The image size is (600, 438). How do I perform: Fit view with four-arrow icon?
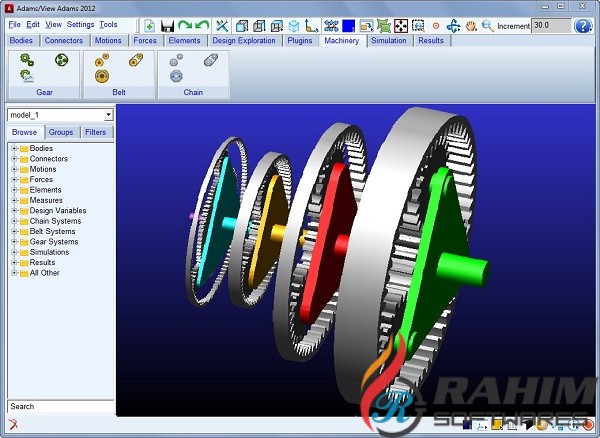(x=401, y=26)
